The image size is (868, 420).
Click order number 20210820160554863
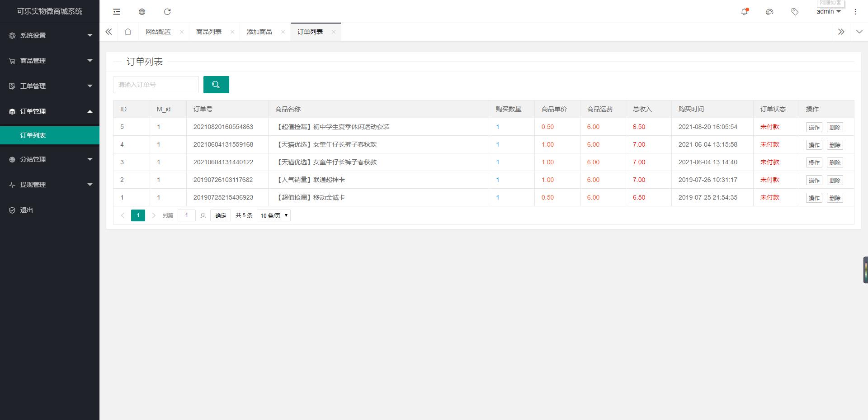(223, 127)
